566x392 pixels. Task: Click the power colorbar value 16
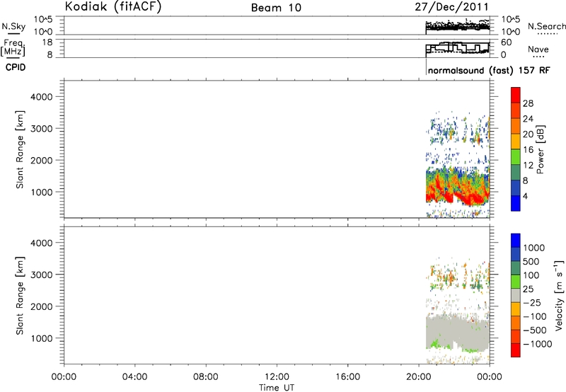(528, 150)
